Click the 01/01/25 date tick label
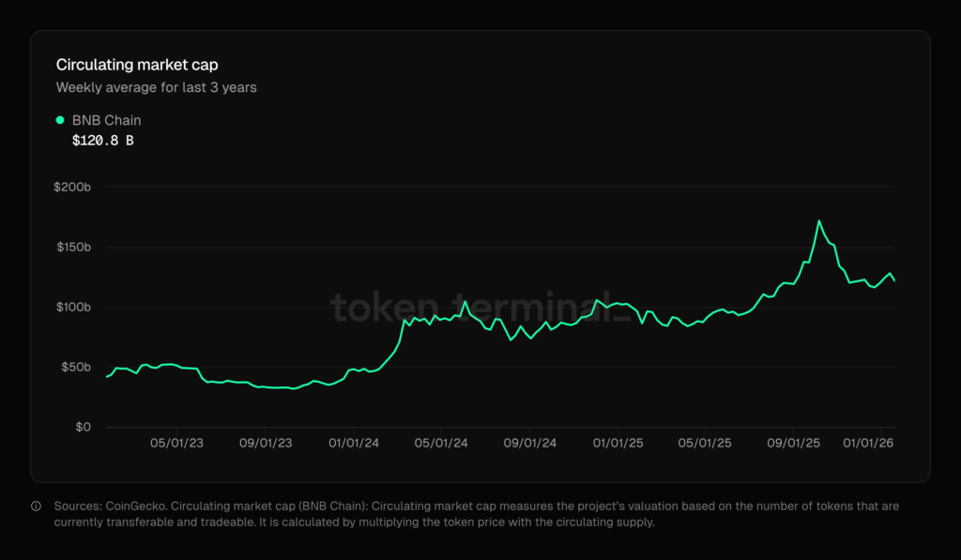Viewport: 961px width, 560px height. point(618,442)
